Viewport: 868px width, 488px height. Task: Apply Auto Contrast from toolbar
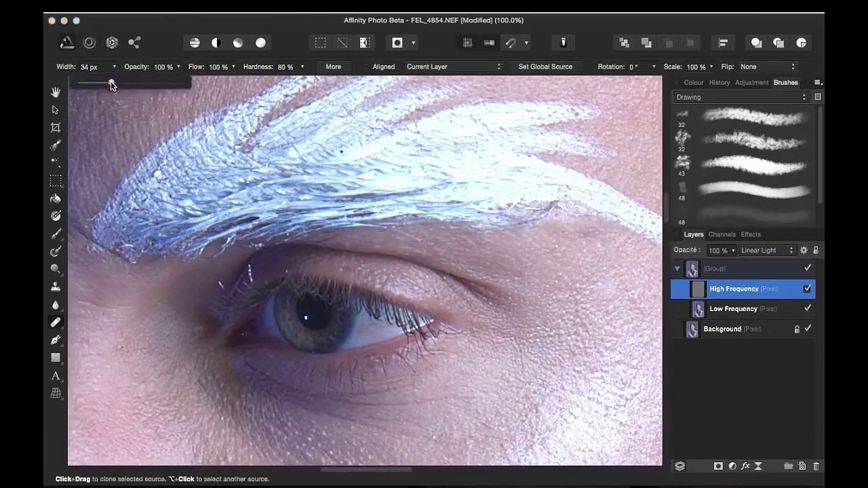216,43
